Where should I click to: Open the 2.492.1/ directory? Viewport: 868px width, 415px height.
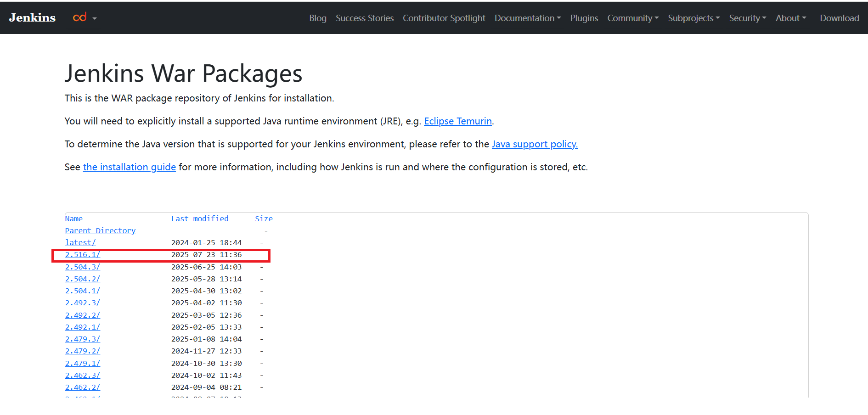click(83, 327)
